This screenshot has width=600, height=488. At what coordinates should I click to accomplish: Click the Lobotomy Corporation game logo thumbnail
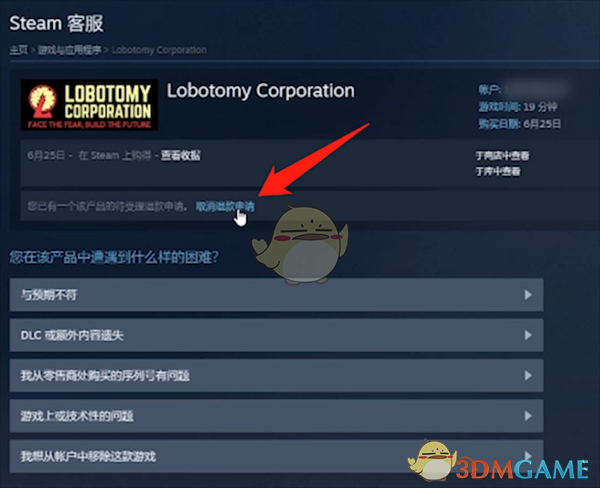(89, 105)
